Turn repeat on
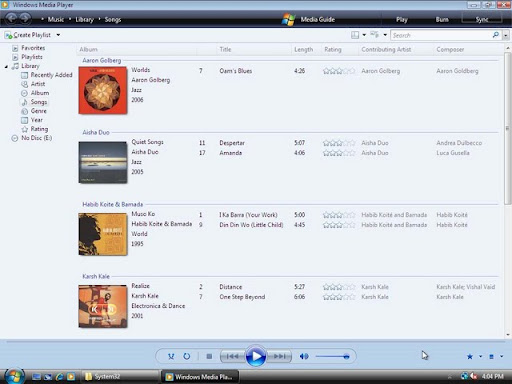The height and width of the screenshot is (384, 512). point(187,356)
